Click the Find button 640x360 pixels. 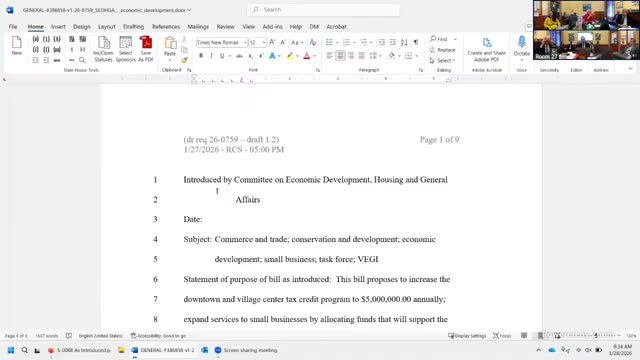click(439, 39)
